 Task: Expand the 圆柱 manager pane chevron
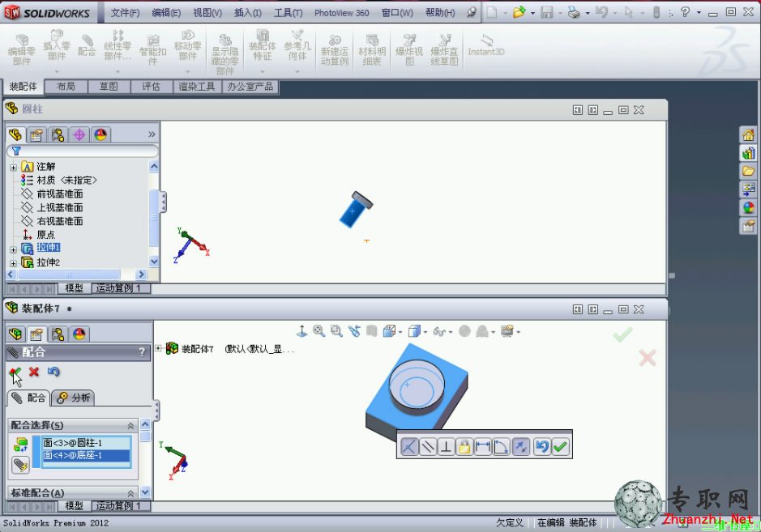coord(152,134)
